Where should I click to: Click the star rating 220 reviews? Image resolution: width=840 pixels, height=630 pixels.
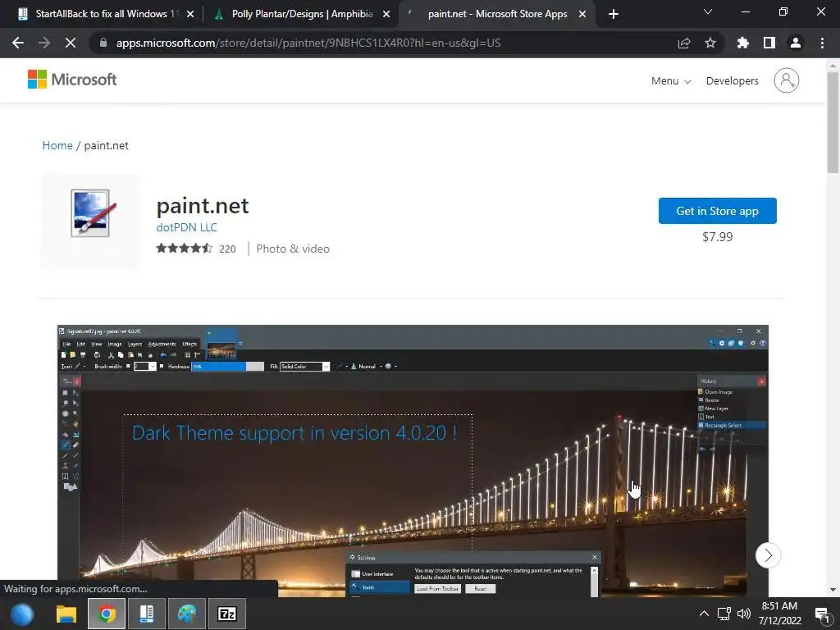[195, 249]
